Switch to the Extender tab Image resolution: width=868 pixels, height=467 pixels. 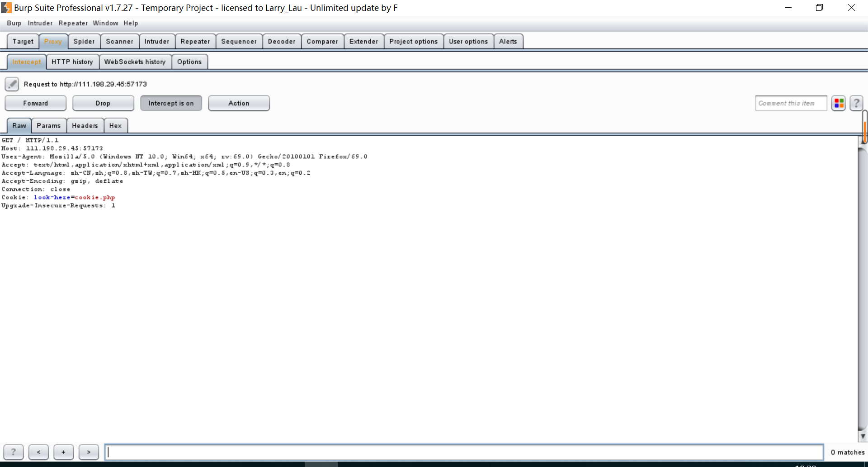coord(364,41)
